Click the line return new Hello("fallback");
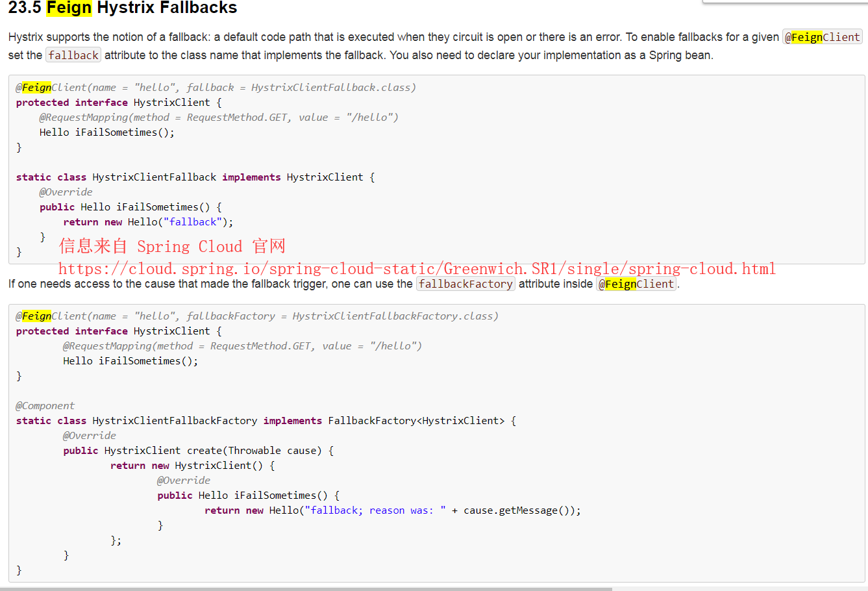 [x=148, y=222]
